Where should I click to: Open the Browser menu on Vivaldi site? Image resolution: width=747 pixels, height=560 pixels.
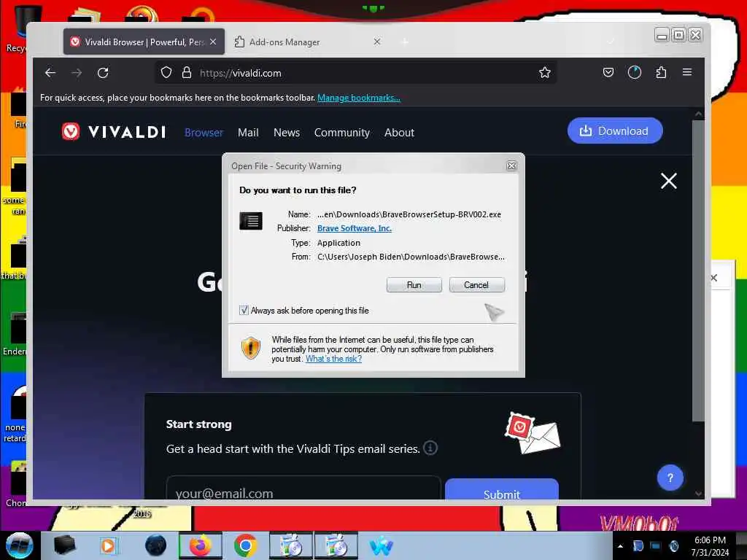coord(204,133)
